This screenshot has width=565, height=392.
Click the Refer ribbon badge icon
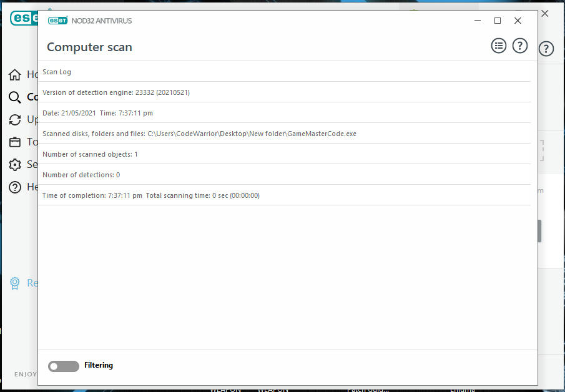click(15, 283)
